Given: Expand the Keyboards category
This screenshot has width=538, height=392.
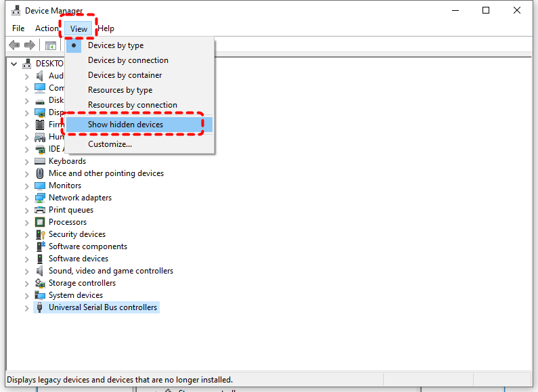Looking at the screenshot, I should (27, 162).
